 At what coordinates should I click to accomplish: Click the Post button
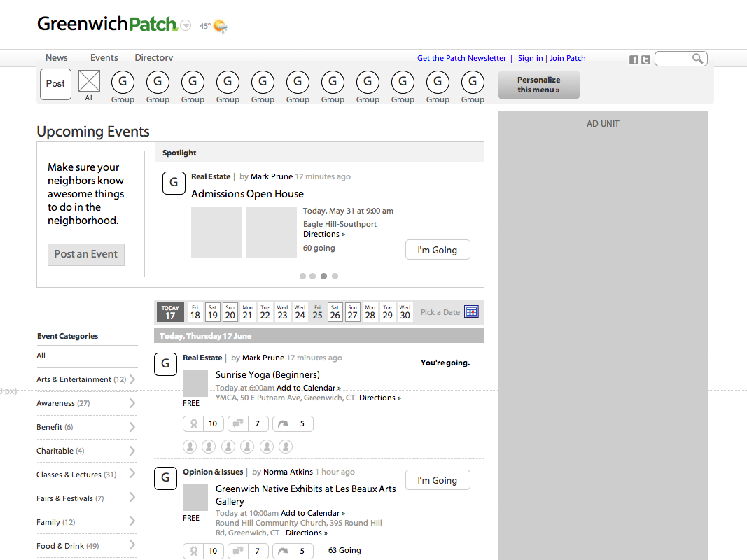pyautogui.click(x=56, y=84)
